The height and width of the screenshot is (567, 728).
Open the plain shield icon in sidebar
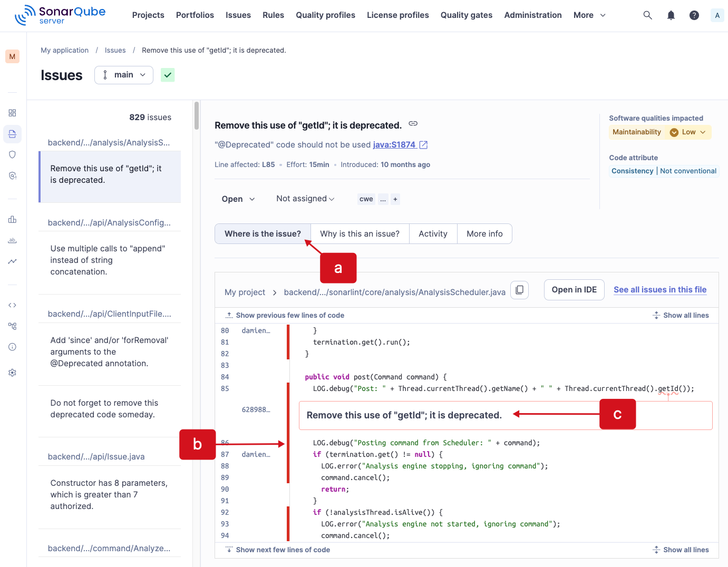click(x=12, y=154)
